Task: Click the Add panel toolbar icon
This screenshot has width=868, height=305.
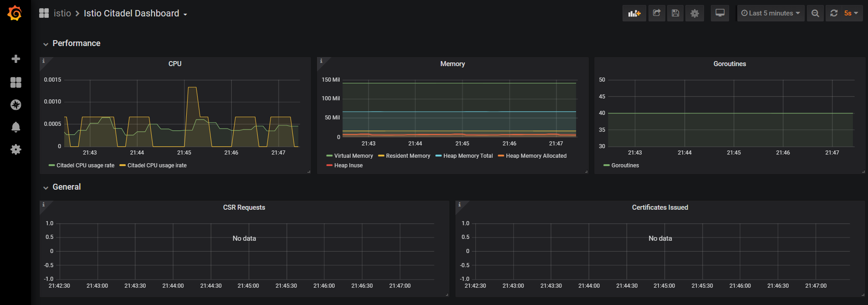Action: [x=634, y=13]
